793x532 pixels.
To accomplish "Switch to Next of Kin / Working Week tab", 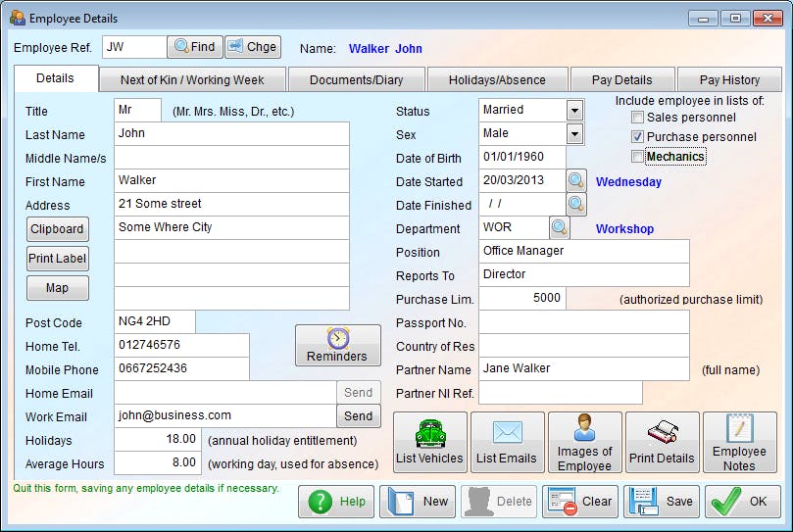I will point(192,80).
